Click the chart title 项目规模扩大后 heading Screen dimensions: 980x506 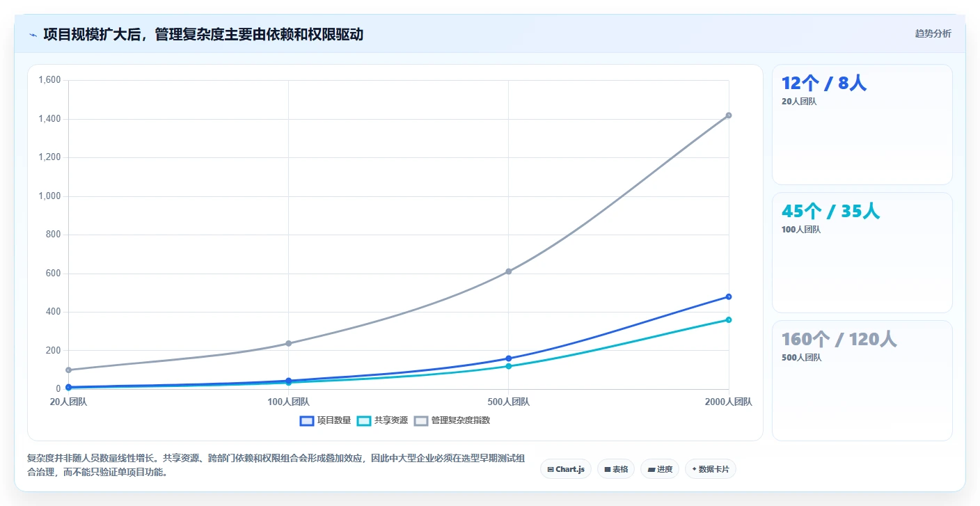pos(203,34)
